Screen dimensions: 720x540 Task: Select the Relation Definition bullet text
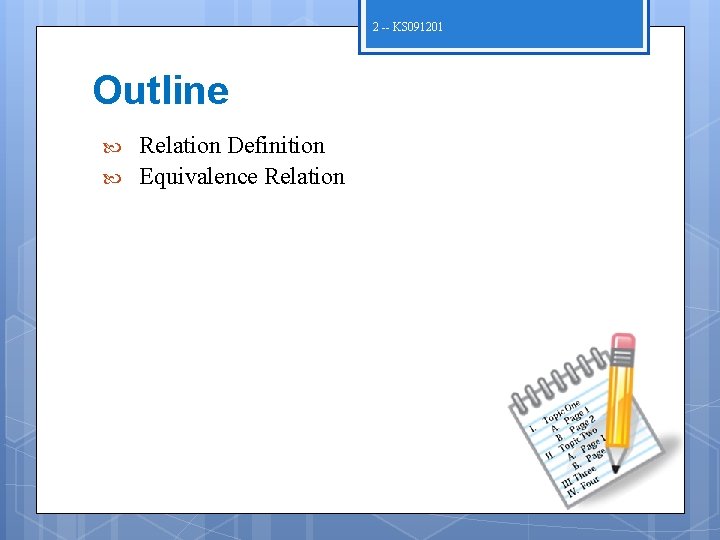(x=232, y=146)
